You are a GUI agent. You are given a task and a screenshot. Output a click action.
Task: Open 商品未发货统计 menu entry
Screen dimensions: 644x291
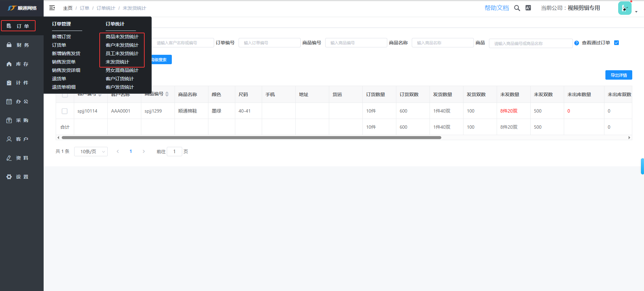coord(122,37)
